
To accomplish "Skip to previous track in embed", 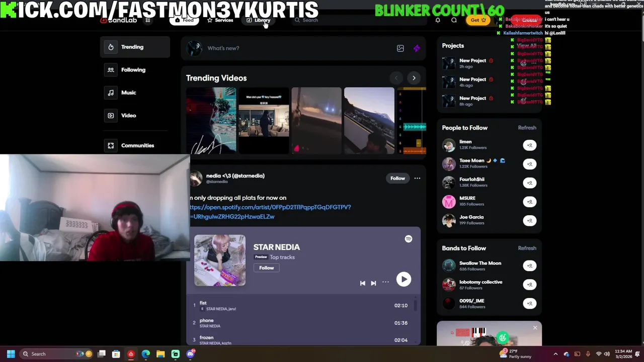I will [x=362, y=283].
